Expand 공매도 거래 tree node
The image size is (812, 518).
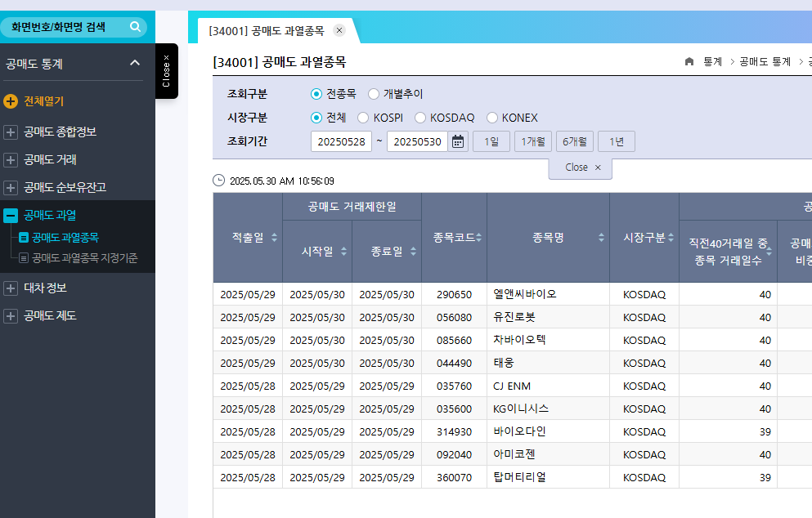tap(11, 160)
